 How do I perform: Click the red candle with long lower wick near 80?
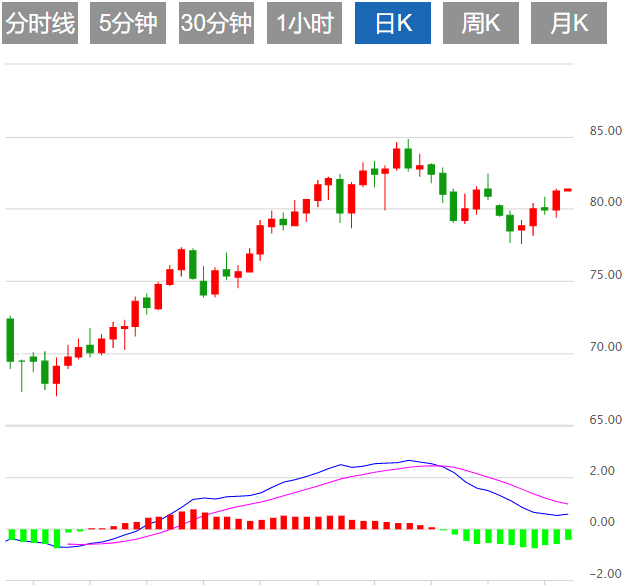pyautogui.click(x=385, y=172)
